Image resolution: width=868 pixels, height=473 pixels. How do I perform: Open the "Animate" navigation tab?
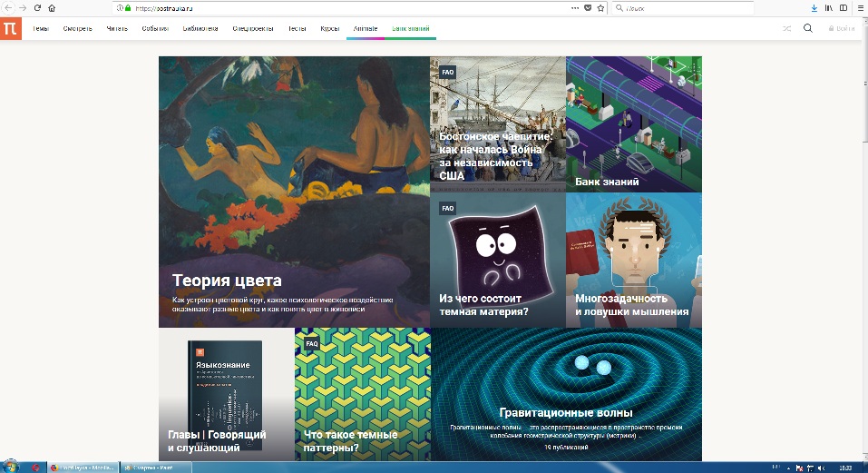[x=366, y=28]
